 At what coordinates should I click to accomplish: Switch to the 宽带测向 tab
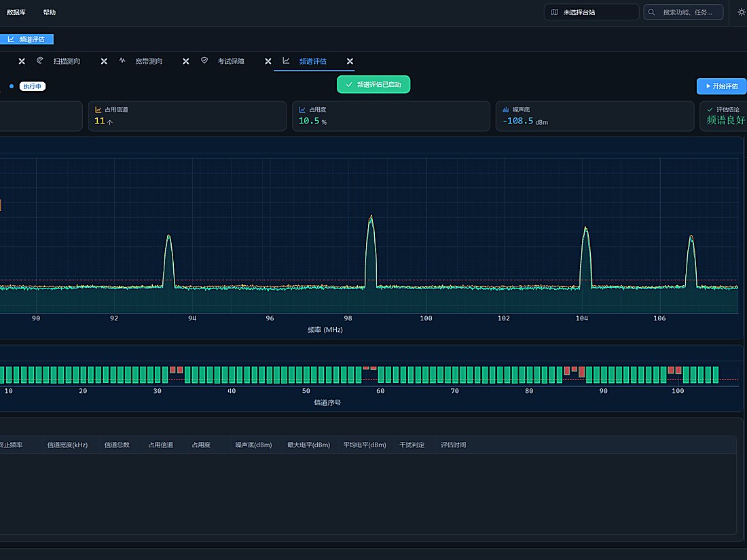pos(149,61)
